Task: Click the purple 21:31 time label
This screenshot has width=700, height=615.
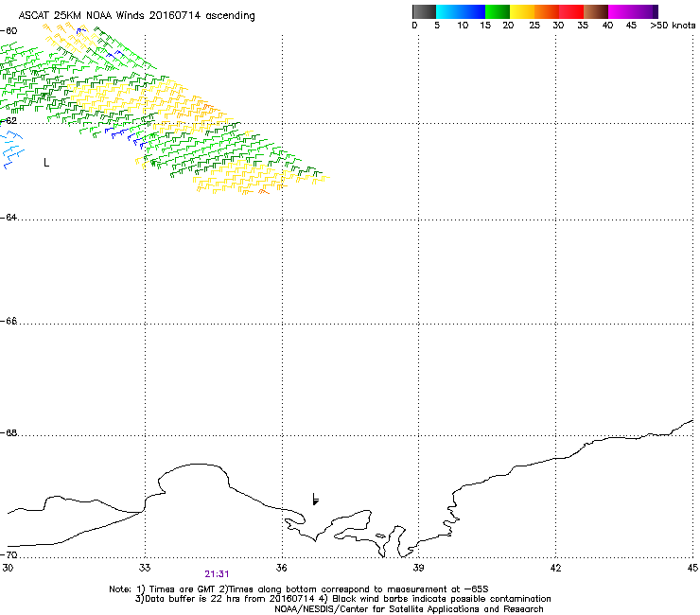Action: [217, 574]
